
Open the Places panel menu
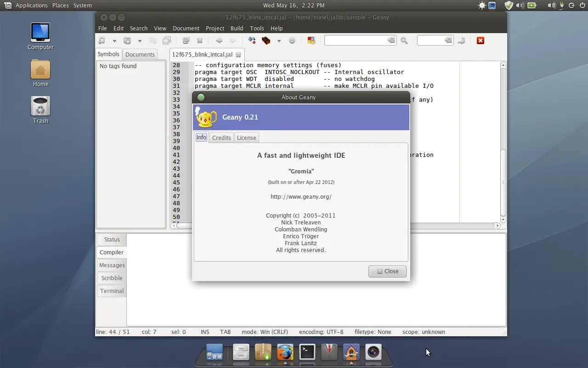click(60, 6)
